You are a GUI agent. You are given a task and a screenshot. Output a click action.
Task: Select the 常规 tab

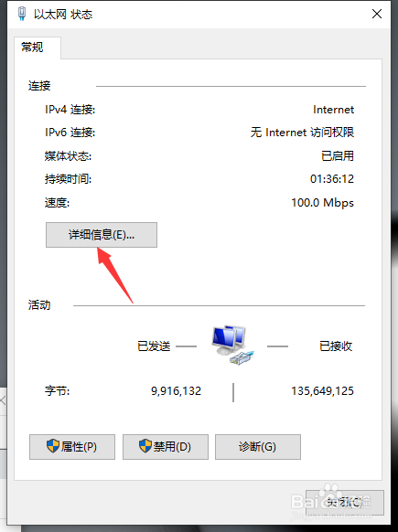[x=33, y=48]
